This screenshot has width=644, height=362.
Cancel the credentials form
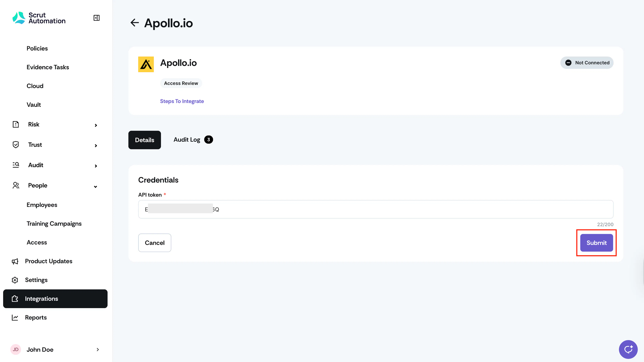(x=154, y=243)
